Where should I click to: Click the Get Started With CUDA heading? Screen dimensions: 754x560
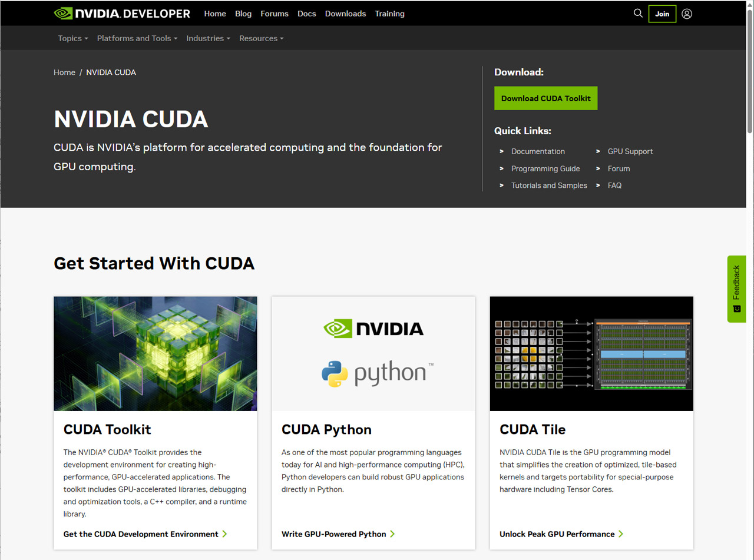click(154, 263)
